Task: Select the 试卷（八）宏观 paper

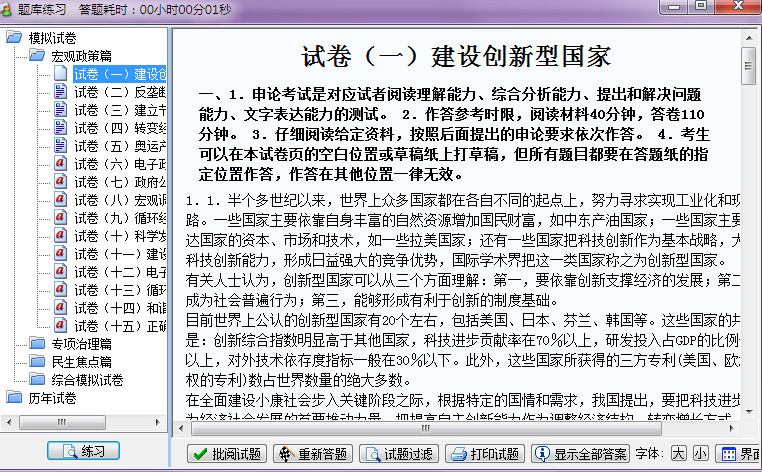Action: click(x=120, y=200)
